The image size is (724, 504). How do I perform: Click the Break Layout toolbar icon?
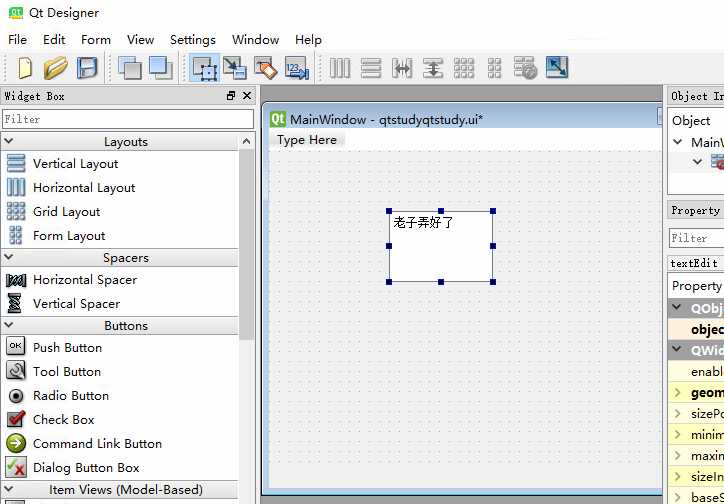pos(525,68)
